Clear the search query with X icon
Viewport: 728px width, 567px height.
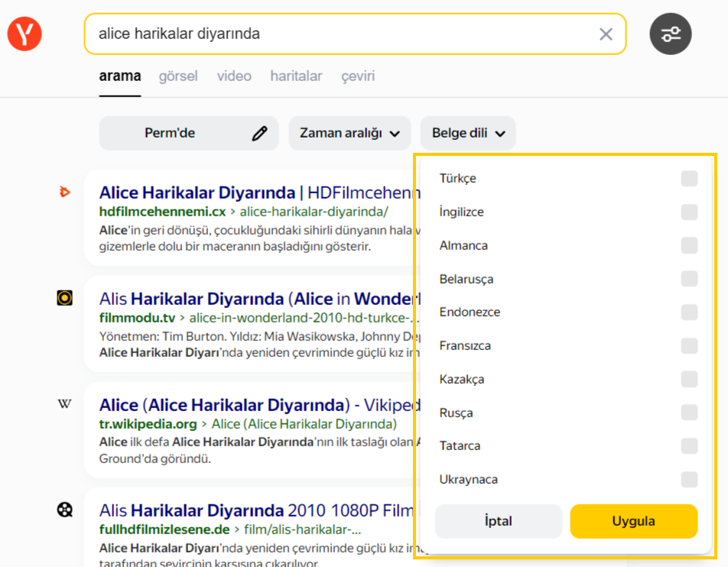(606, 34)
